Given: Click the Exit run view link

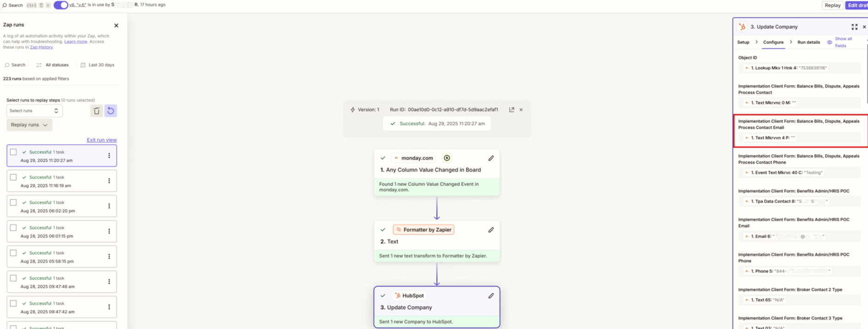Looking at the screenshot, I should (101, 140).
